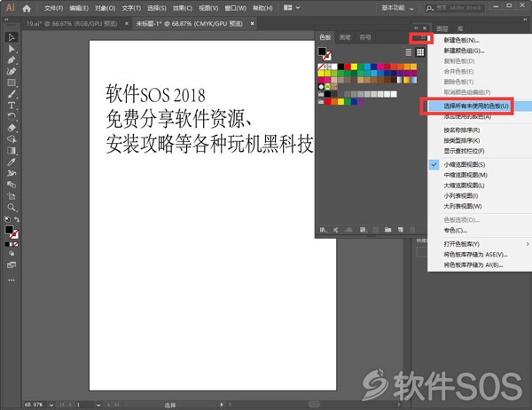
Task: Select the Eraser tool
Action: pos(12,128)
